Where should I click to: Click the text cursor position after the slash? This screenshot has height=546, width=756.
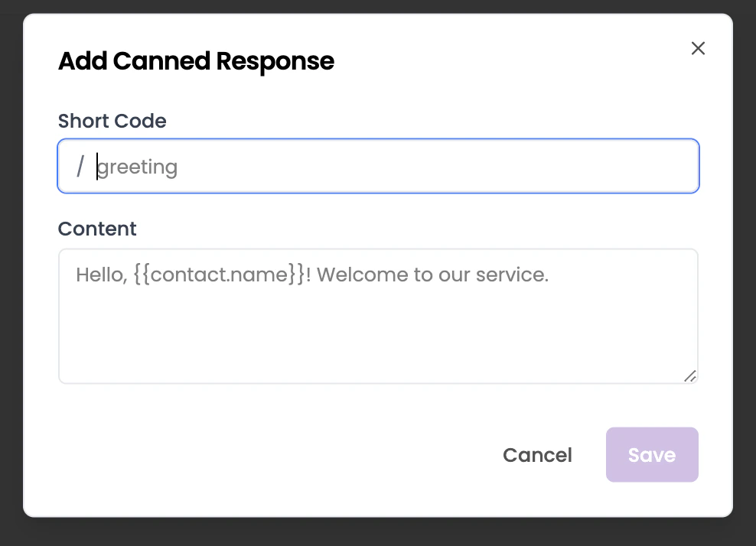coord(97,166)
